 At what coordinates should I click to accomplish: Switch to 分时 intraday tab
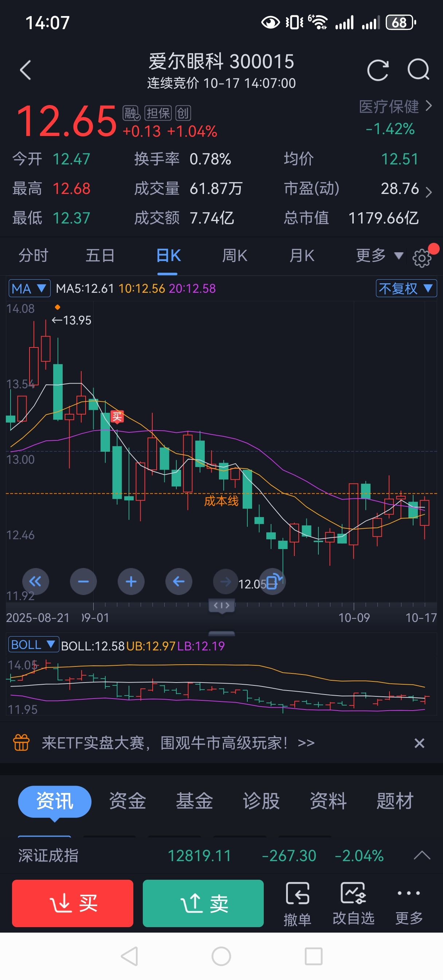point(34,255)
